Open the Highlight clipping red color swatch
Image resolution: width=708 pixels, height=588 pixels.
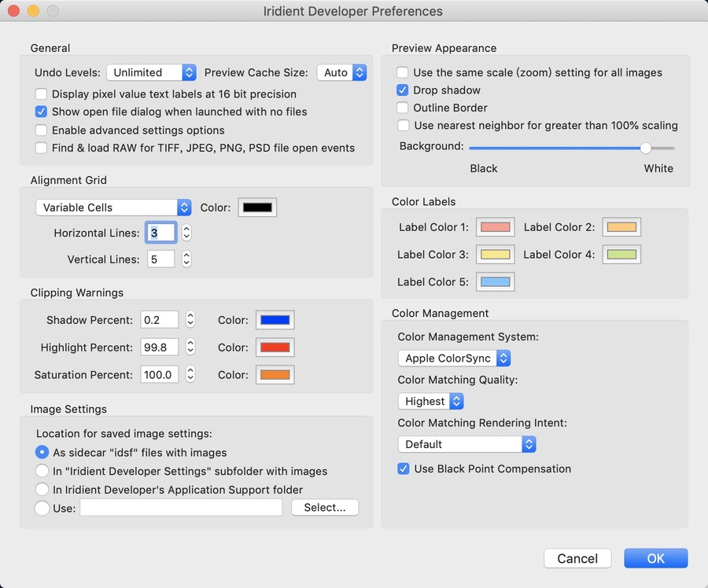pos(275,347)
